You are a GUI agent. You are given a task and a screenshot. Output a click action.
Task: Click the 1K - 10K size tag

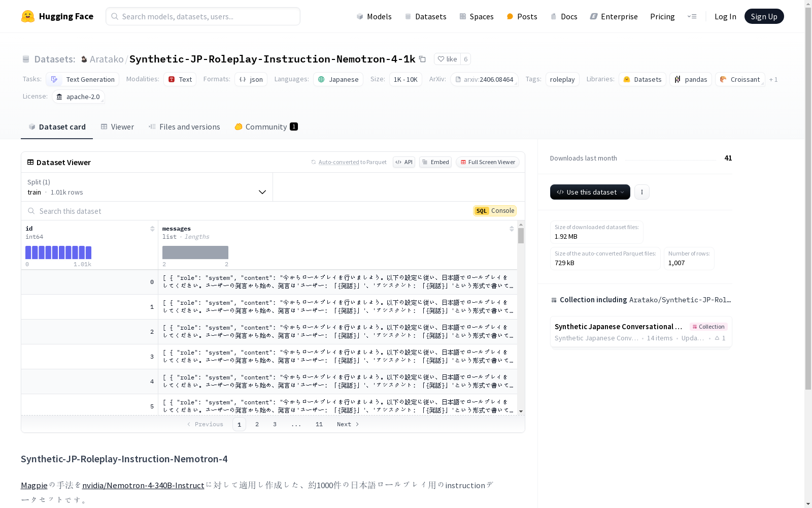click(x=405, y=79)
